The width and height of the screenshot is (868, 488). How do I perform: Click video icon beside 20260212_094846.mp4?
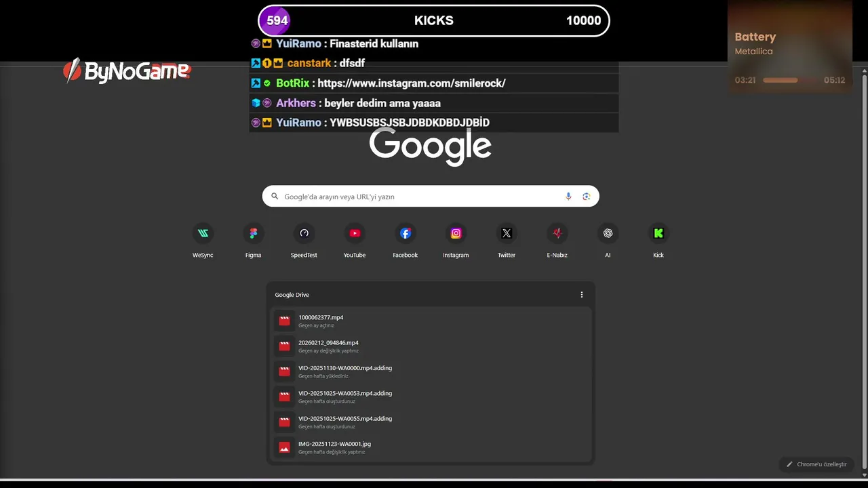pos(284,346)
